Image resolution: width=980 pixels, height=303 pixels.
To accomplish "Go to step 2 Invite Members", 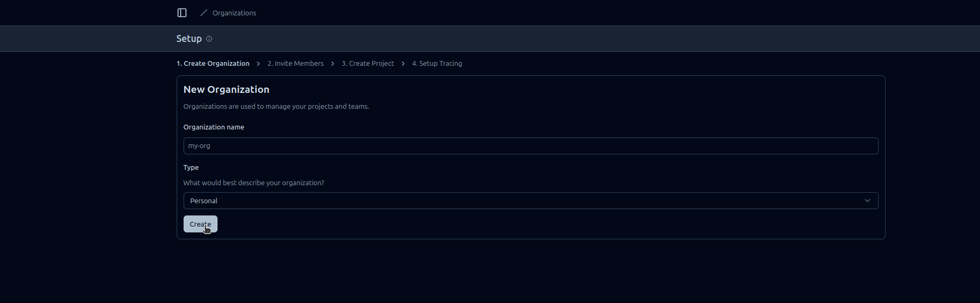I will coord(296,64).
